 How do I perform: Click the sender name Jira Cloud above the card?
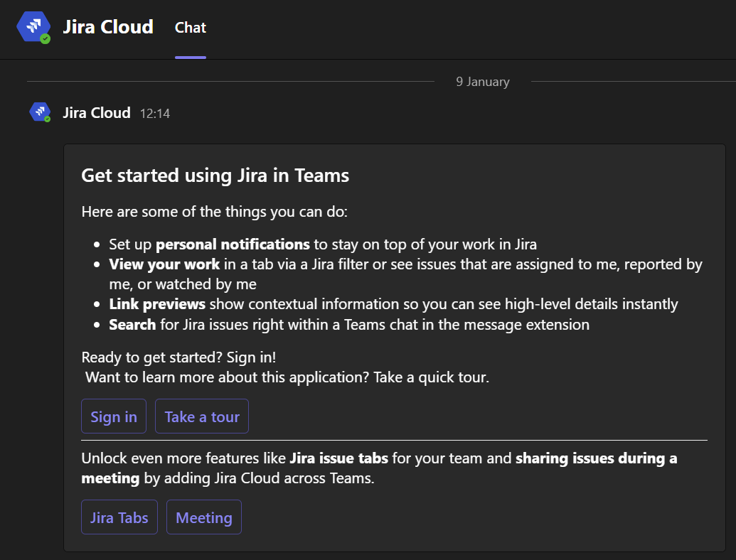(97, 112)
